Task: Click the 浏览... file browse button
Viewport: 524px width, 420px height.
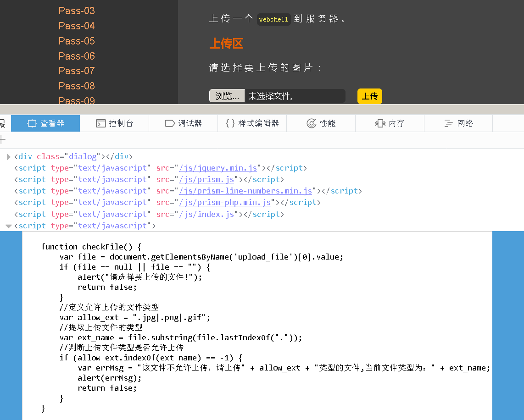Action: pos(227,96)
